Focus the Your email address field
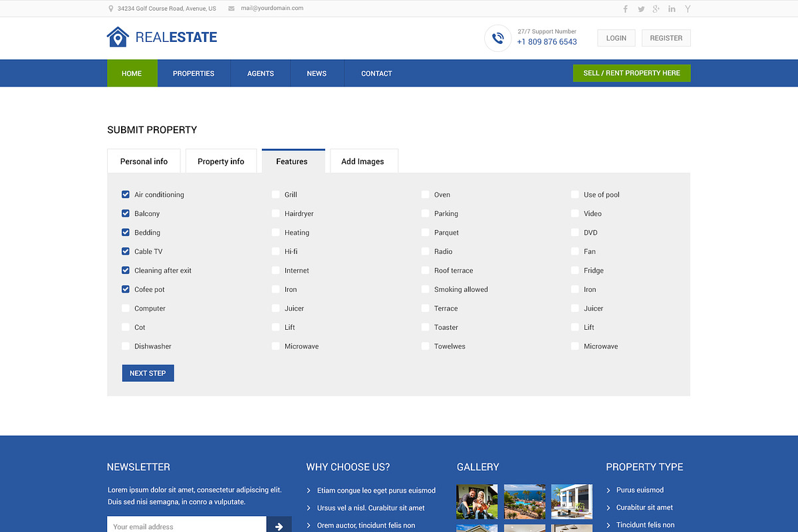This screenshot has width=798, height=532. [187, 525]
